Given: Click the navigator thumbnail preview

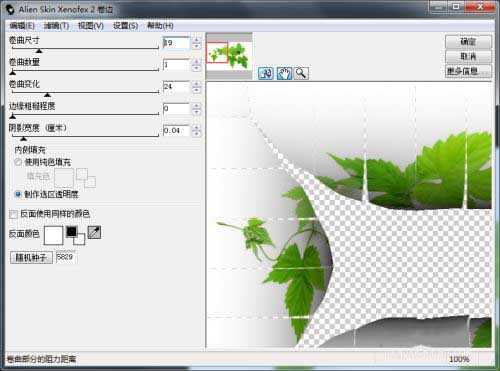Looking at the screenshot, I should 229,56.
